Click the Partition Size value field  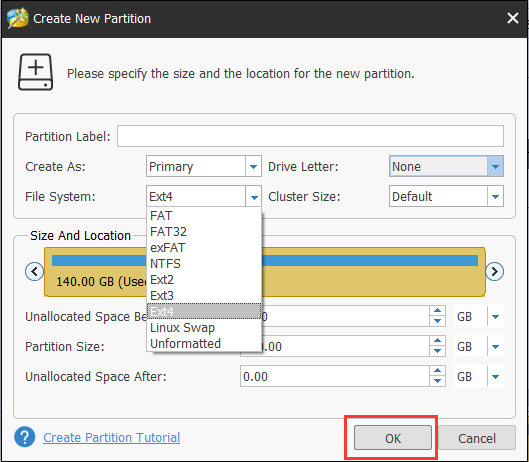pyautogui.click(x=345, y=346)
